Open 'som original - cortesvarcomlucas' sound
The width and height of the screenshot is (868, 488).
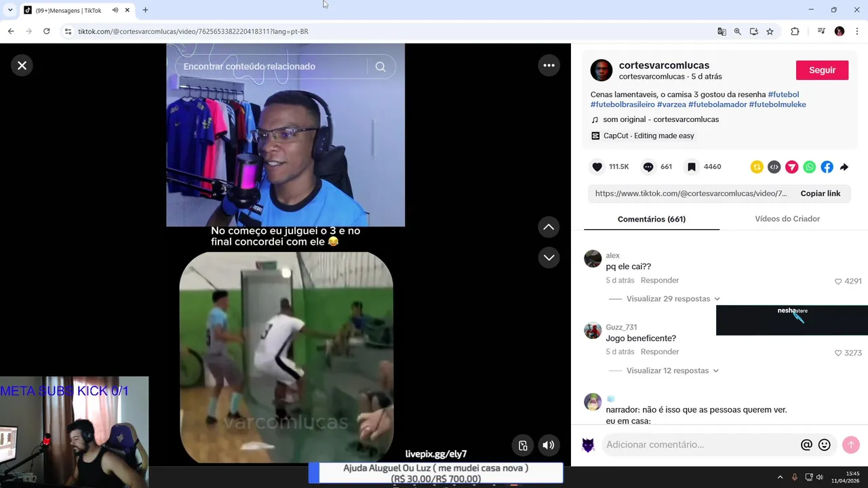(x=660, y=119)
